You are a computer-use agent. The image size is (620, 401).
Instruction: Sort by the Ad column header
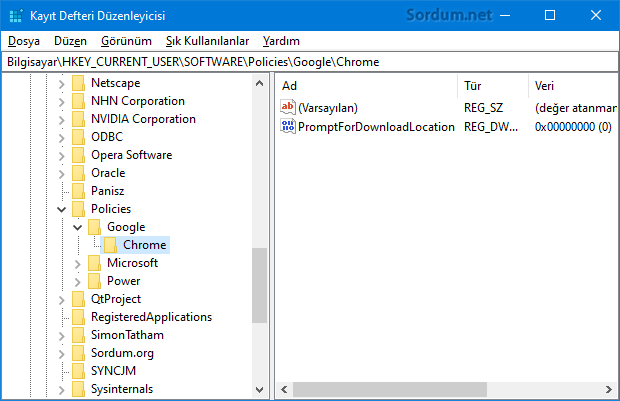point(366,86)
